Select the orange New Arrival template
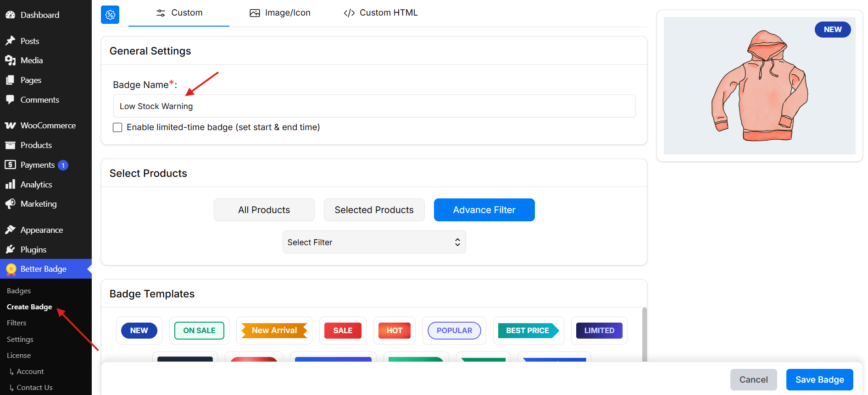Image resolution: width=868 pixels, height=395 pixels. tap(274, 330)
